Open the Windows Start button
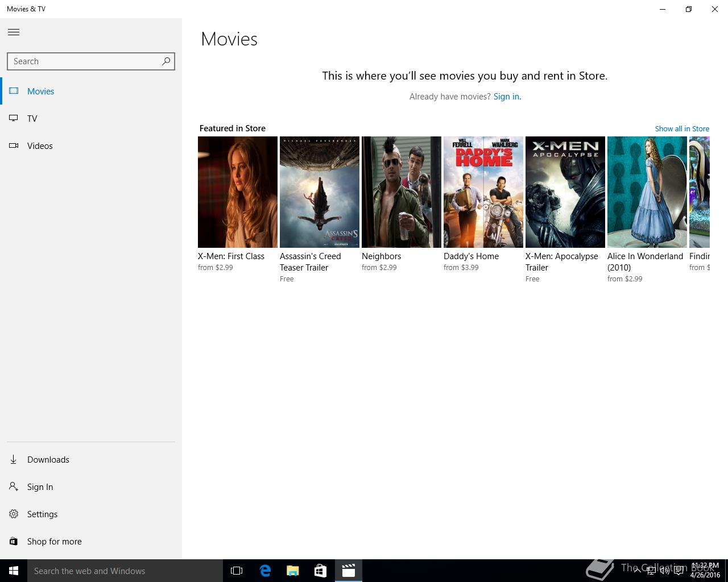The image size is (728, 582). coord(14,571)
